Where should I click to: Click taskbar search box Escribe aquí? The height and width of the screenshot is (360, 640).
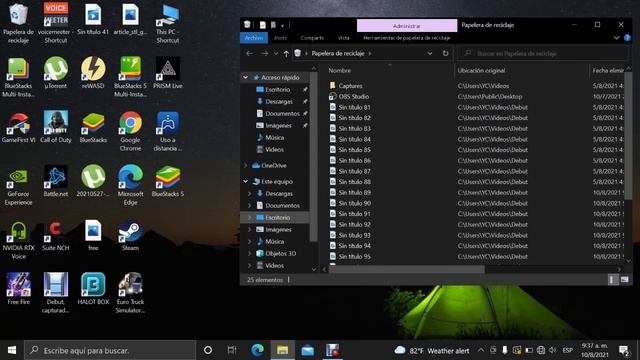[x=110, y=350]
